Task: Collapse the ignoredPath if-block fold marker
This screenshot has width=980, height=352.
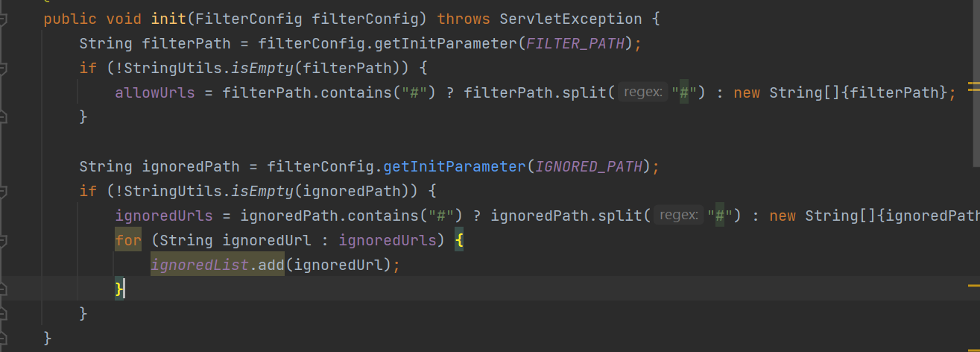Action: [x=2, y=192]
